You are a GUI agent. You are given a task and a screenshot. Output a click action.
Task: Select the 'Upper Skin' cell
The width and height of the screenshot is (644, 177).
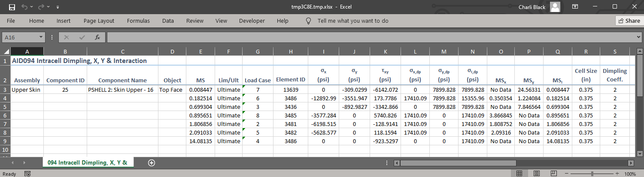27,90
